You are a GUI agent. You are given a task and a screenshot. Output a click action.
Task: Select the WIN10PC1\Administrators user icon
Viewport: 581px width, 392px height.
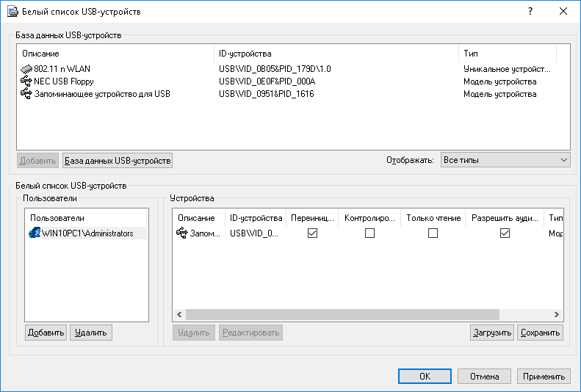point(34,233)
